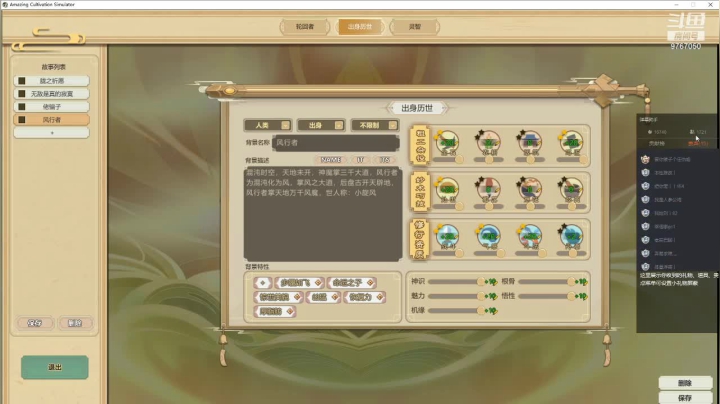Click the green +10 edit icon beside 悟性
The image size is (720, 404).
(582, 296)
